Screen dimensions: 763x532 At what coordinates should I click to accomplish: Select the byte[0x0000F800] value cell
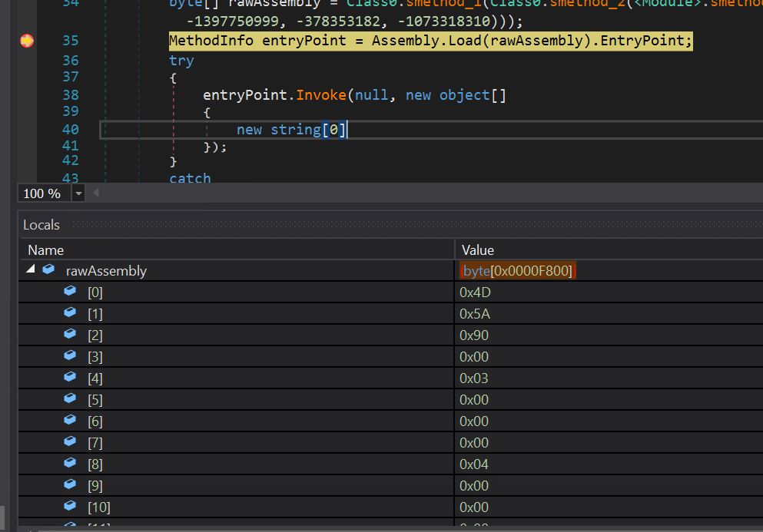[x=518, y=271]
